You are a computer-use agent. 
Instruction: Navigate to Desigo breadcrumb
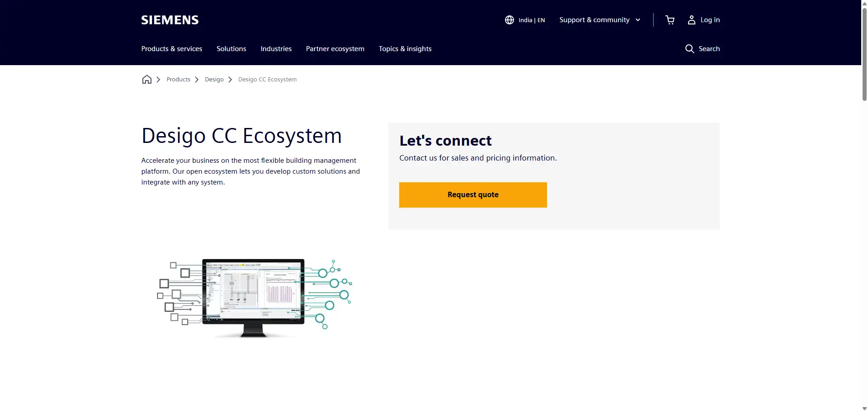(214, 80)
